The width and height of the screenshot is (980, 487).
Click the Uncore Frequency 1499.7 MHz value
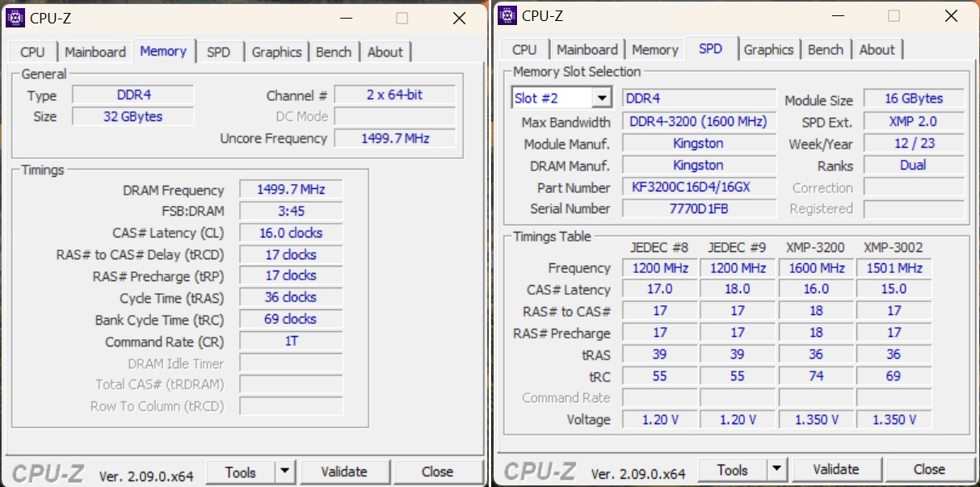pos(394,138)
